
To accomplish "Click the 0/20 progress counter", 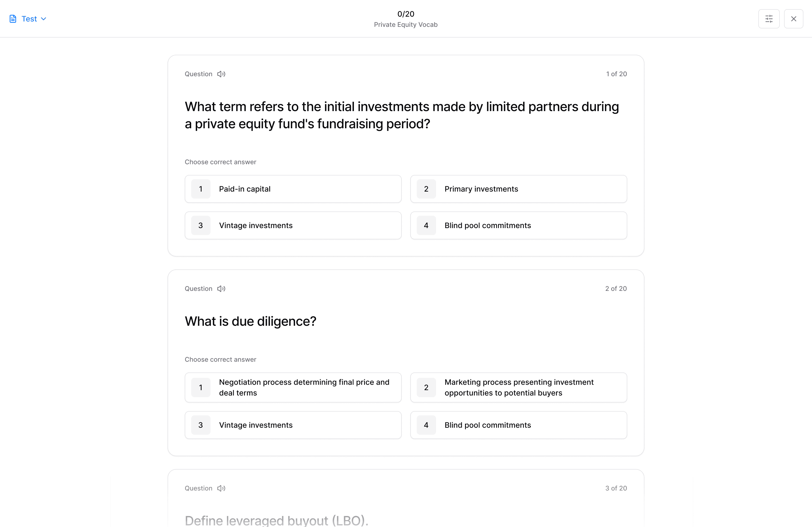I will click(x=406, y=14).
